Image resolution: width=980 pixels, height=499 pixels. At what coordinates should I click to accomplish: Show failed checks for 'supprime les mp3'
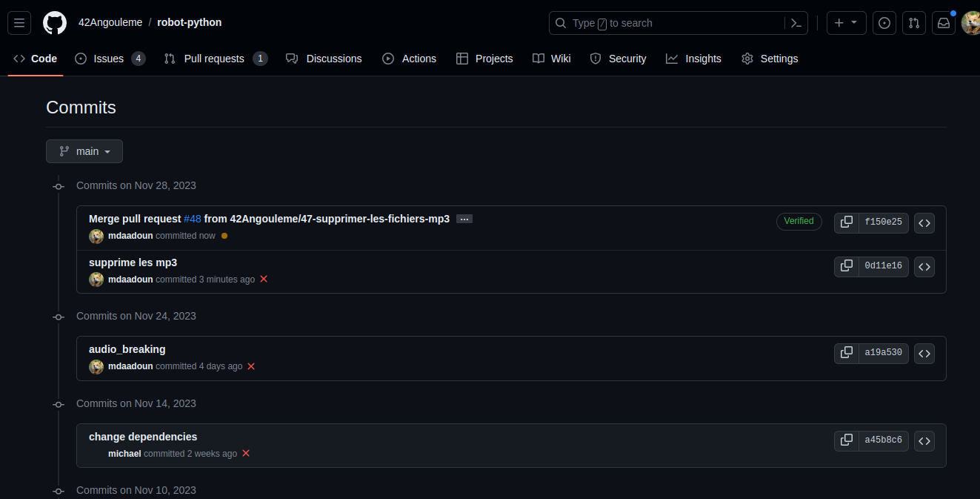pyautogui.click(x=264, y=280)
